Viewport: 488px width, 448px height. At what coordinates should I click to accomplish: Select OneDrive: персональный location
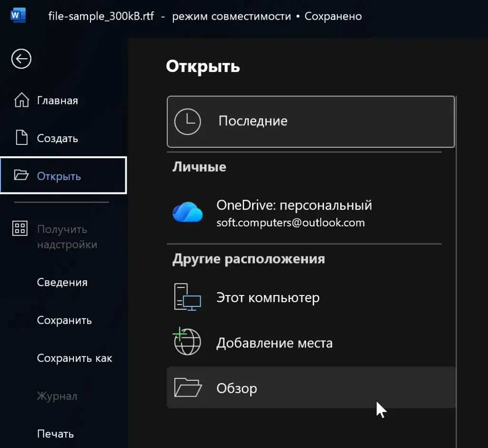point(311,213)
